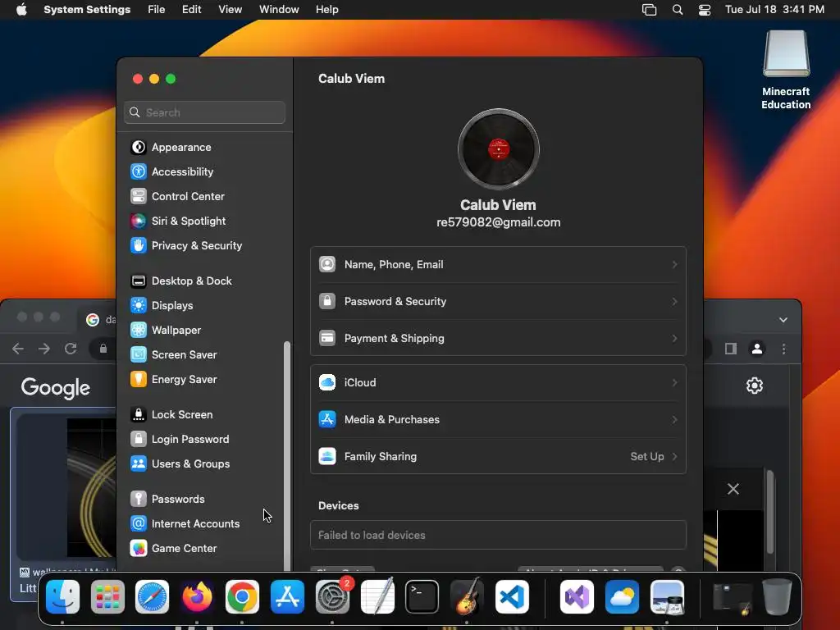Image resolution: width=840 pixels, height=630 pixels.
Task: Open TextEdit from the Dock
Action: [377, 597]
